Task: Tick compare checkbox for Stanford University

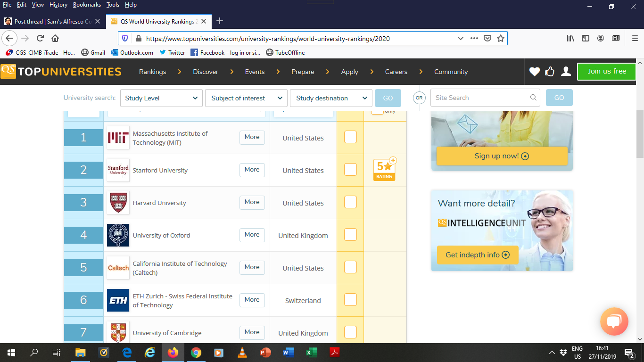Action: pyautogui.click(x=350, y=169)
